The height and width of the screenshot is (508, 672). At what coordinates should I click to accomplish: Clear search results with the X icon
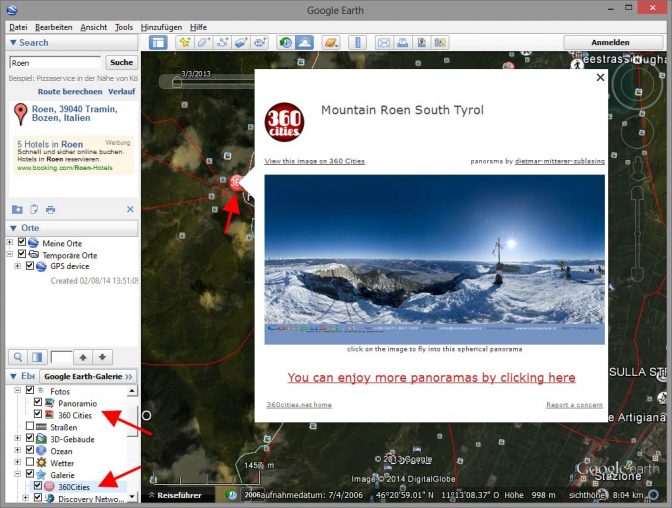pyautogui.click(x=130, y=209)
